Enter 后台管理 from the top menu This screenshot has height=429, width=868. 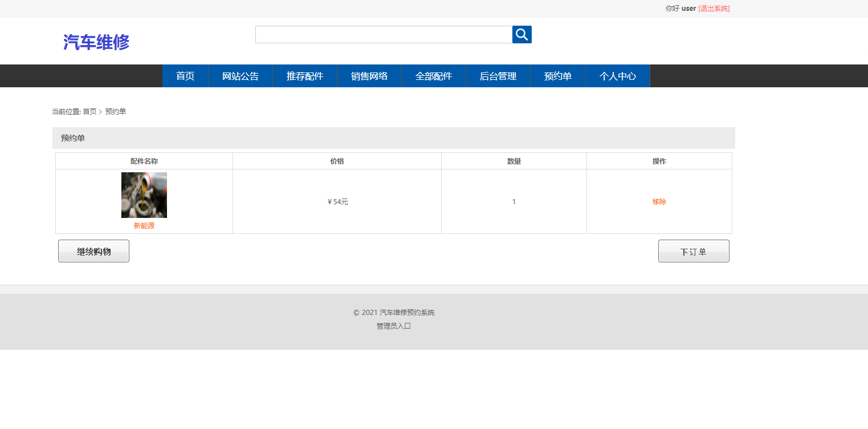(498, 76)
